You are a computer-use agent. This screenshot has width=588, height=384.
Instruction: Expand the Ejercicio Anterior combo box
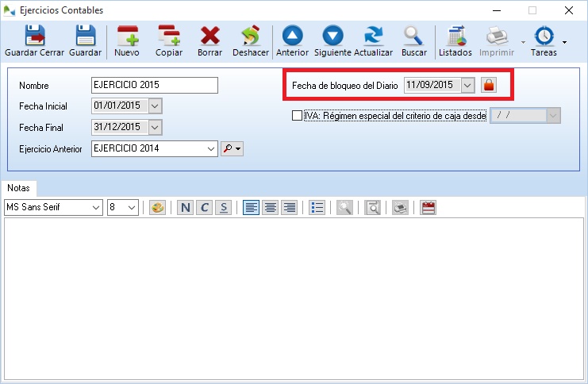[x=211, y=149]
